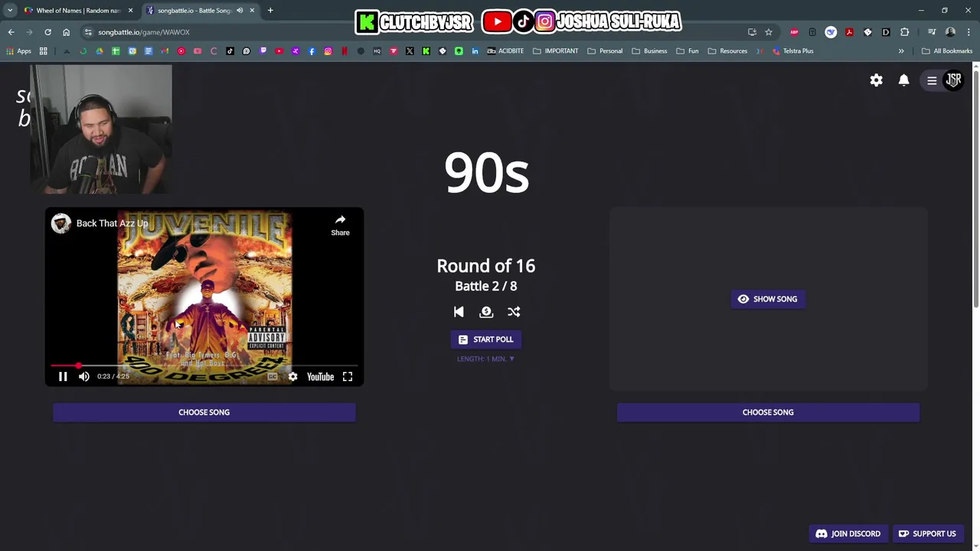Bookmark this page with the star

pos(769,32)
